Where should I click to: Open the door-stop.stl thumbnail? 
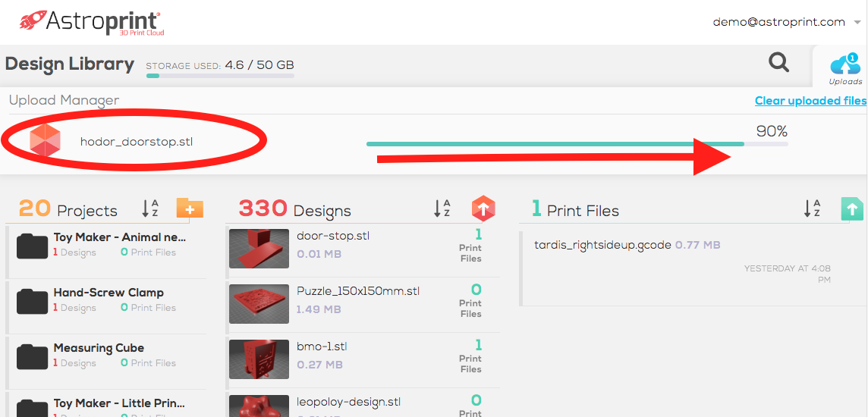click(259, 249)
